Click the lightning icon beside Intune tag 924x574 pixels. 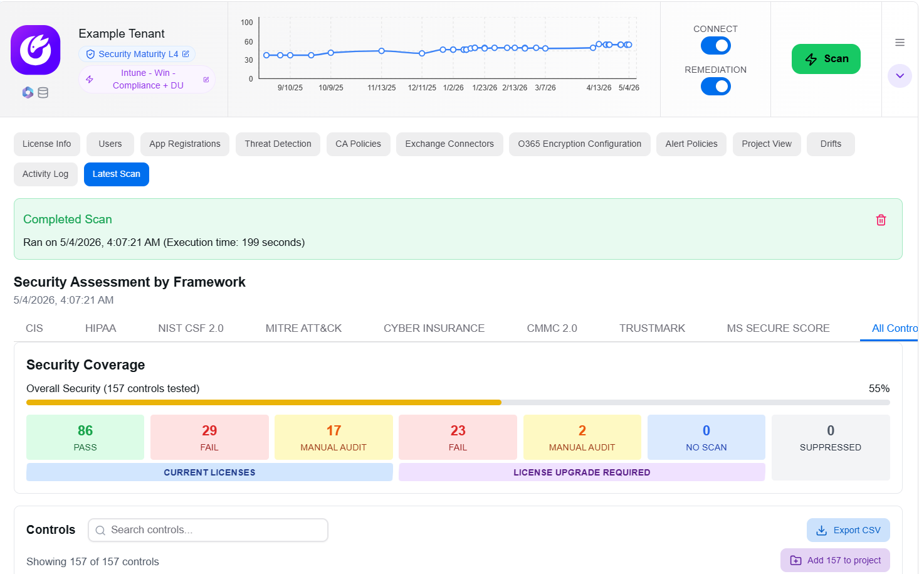(90, 80)
